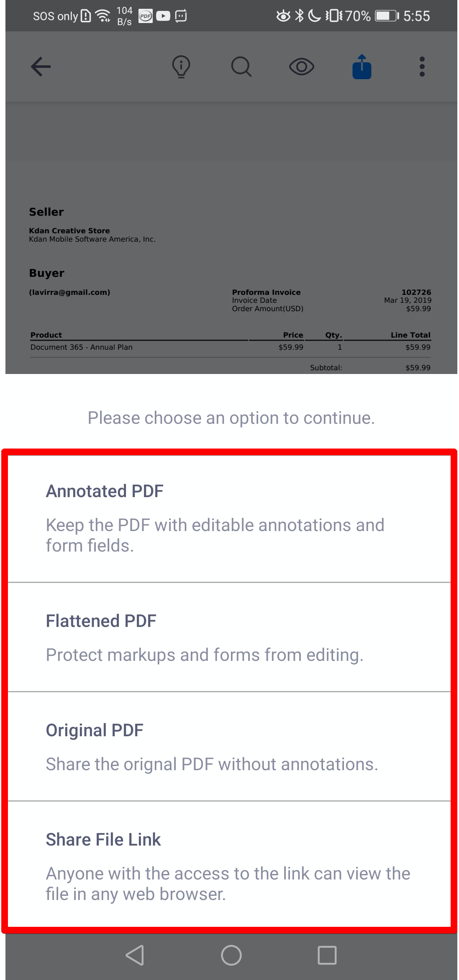Open the search magnifier icon
Image resolution: width=459 pixels, height=980 pixels.
(x=241, y=67)
